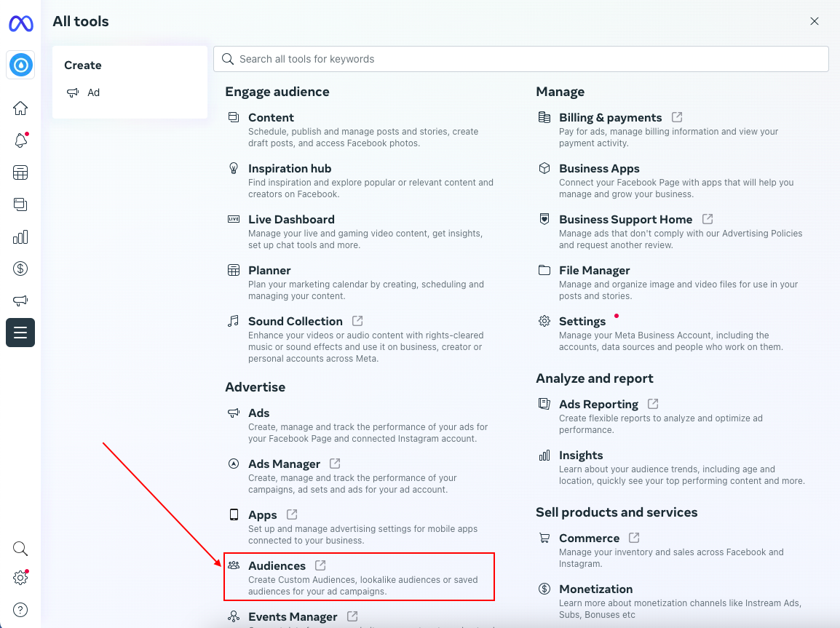Select Ad under the Create panel
840x628 pixels.
point(93,92)
